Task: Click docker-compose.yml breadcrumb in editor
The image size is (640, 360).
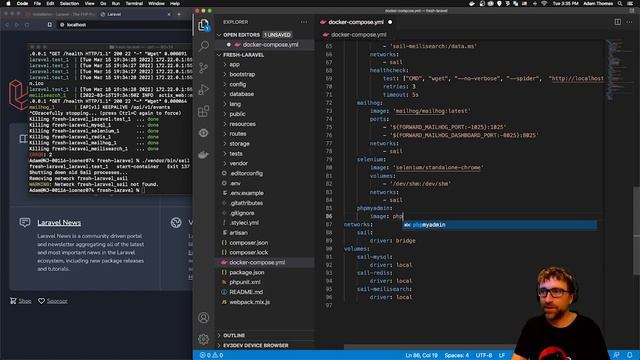Action: point(358,35)
